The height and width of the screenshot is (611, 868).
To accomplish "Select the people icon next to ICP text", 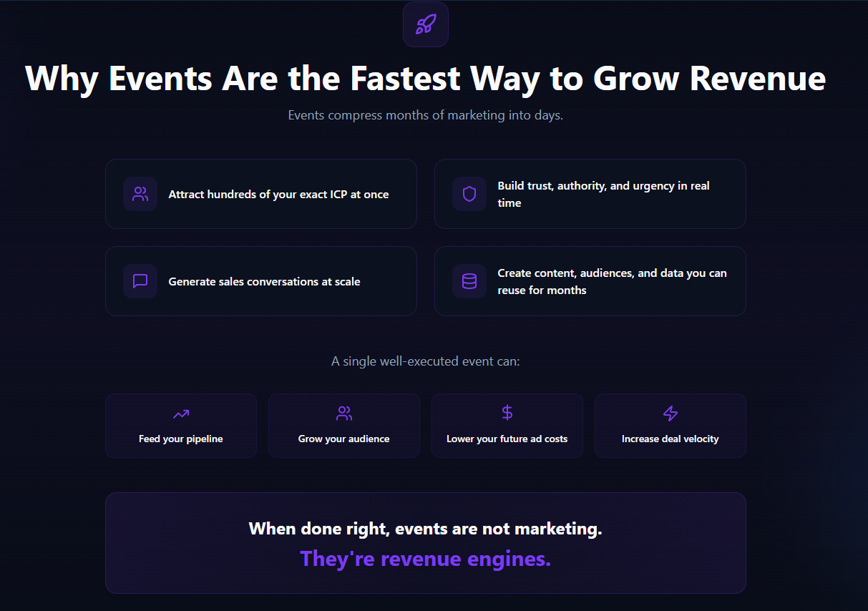I will pyautogui.click(x=140, y=193).
